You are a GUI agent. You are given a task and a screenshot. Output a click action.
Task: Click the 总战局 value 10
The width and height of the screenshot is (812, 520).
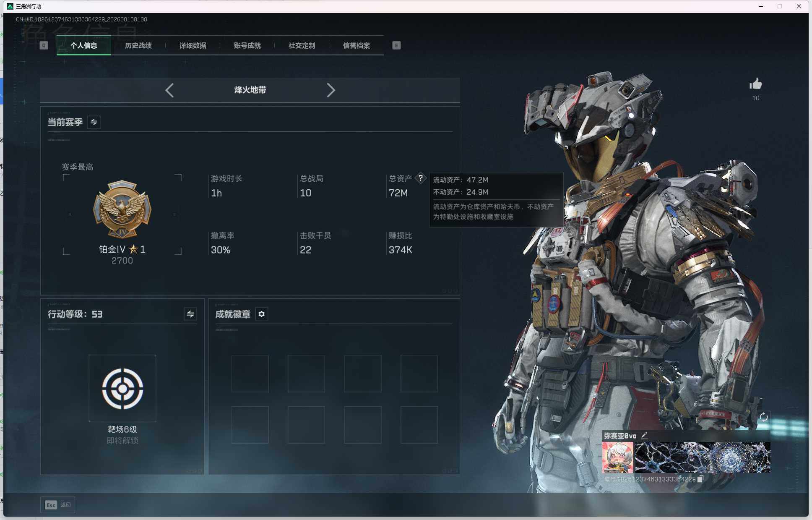pos(305,193)
